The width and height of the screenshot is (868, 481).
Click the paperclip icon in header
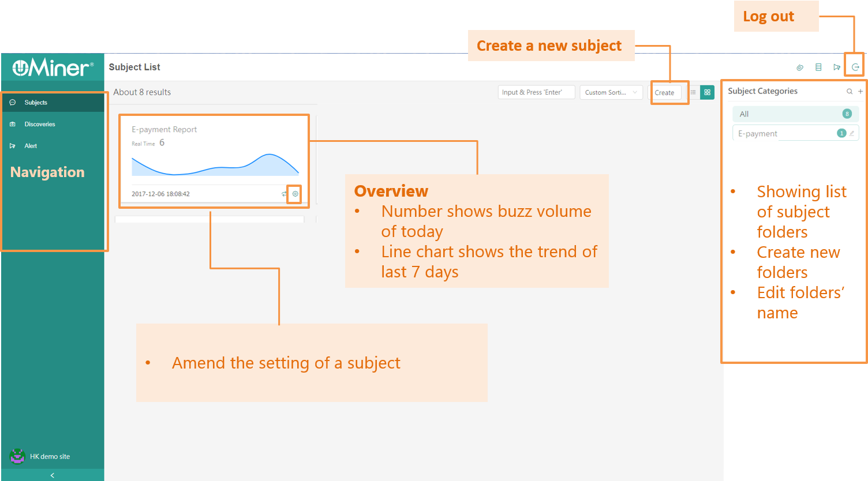point(800,67)
